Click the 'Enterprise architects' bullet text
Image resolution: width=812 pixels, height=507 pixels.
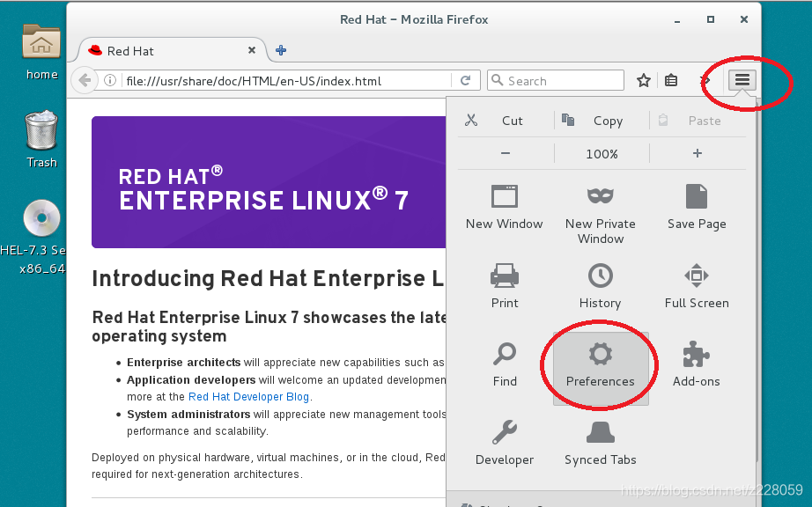coord(183,362)
